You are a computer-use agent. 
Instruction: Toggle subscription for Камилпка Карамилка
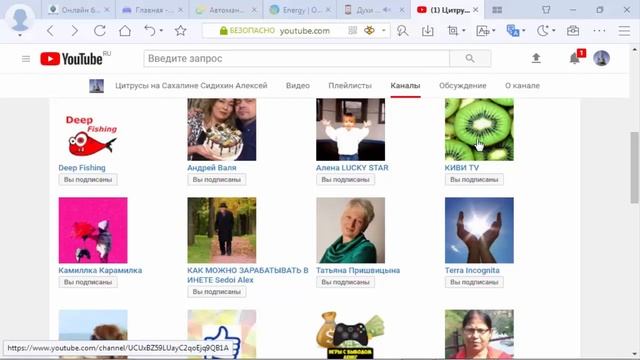click(x=88, y=282)
